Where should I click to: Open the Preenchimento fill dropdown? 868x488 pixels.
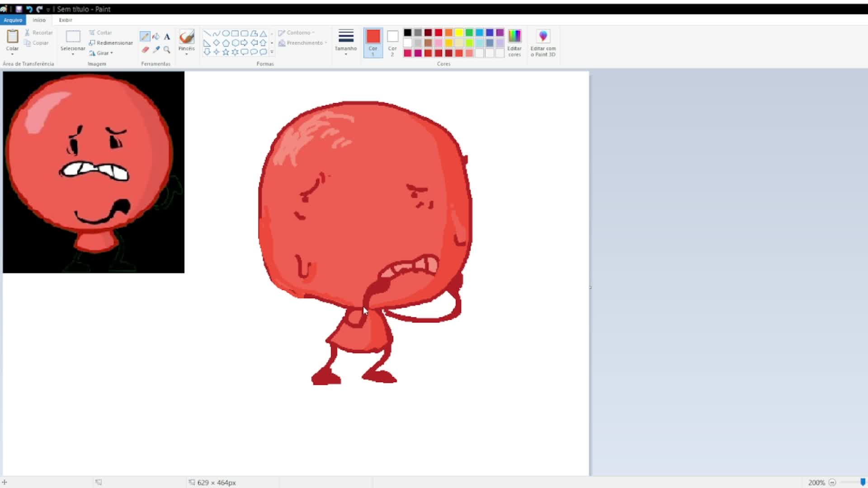(x=302, y=43)
